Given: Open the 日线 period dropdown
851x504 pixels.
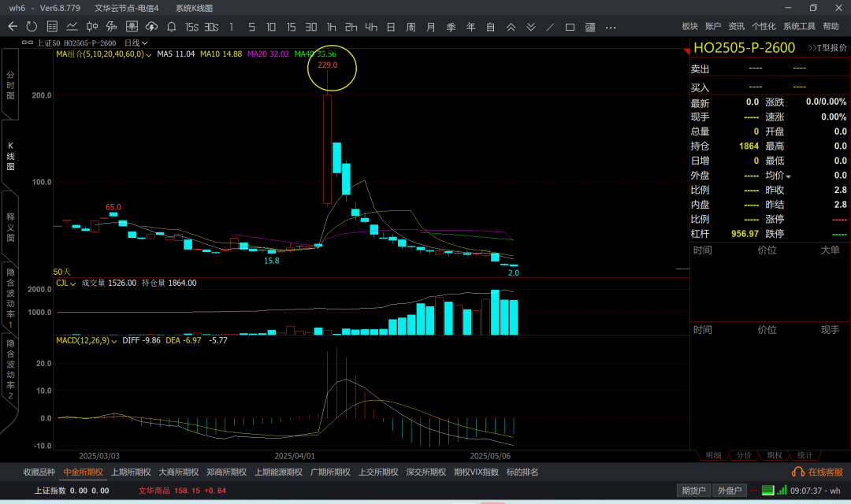Looking at the screenshot, I should click(x=136, y=43).
